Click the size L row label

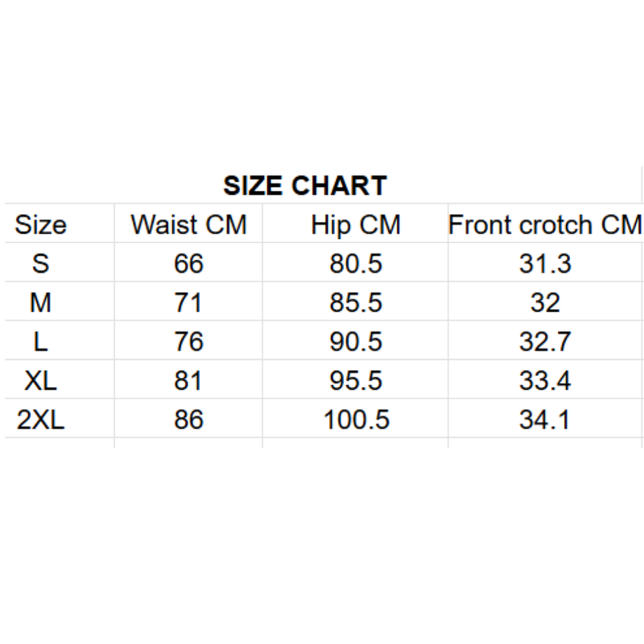(x=40, y=341)
